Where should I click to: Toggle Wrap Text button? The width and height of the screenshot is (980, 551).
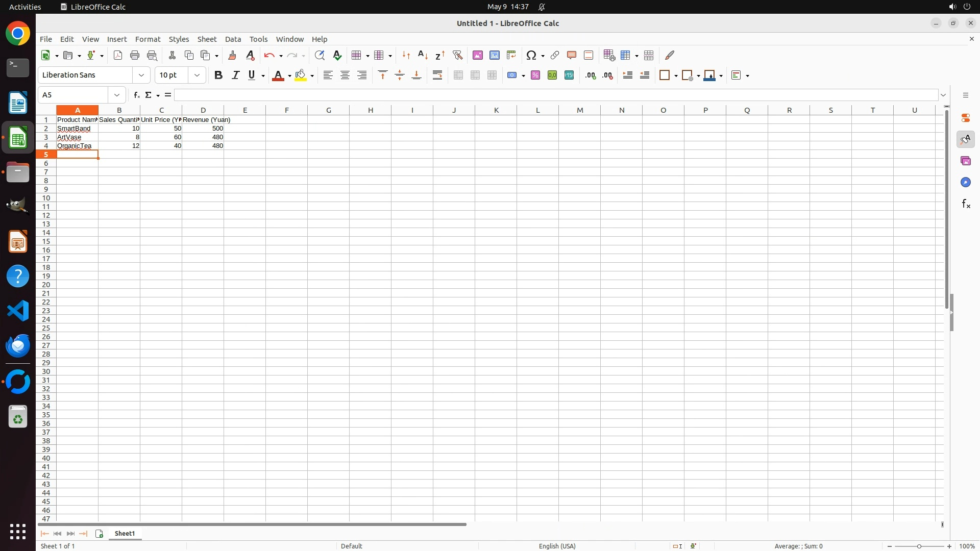click(x=437, y=75)
